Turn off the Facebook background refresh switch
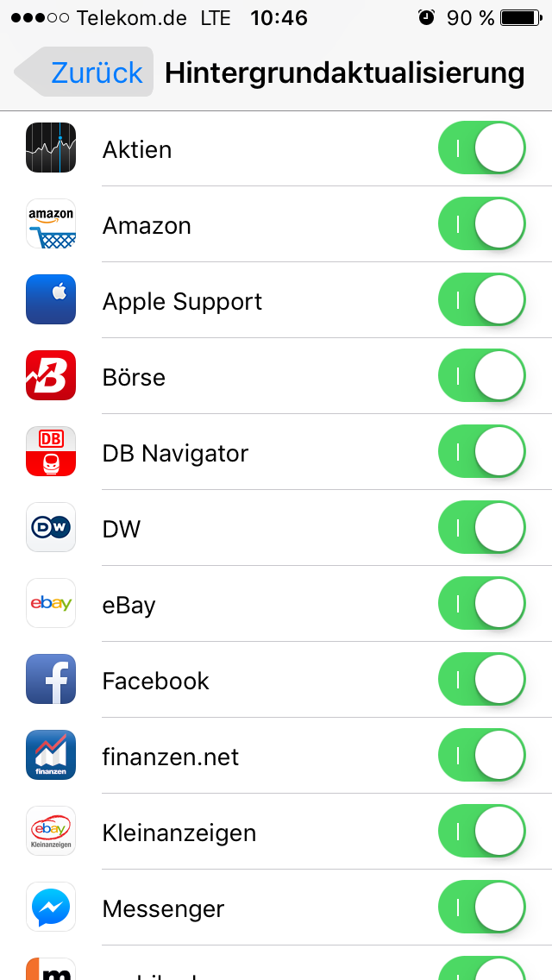This screenshot has height=980, width=552. pyautogui.click(x=482, y=680)
